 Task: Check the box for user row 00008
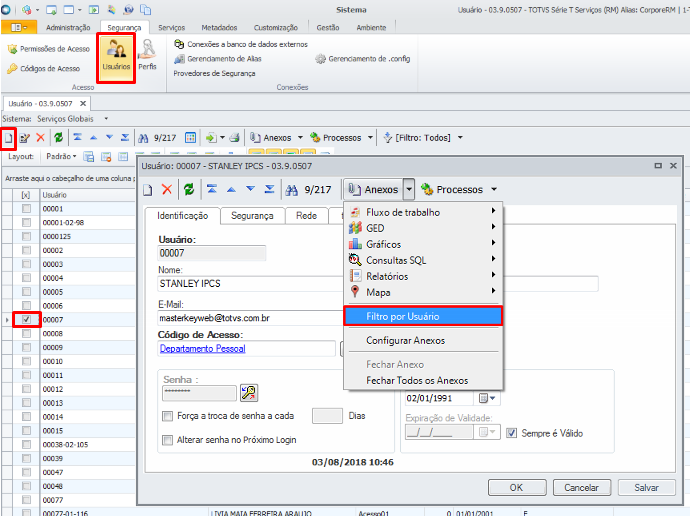point(26,333)
